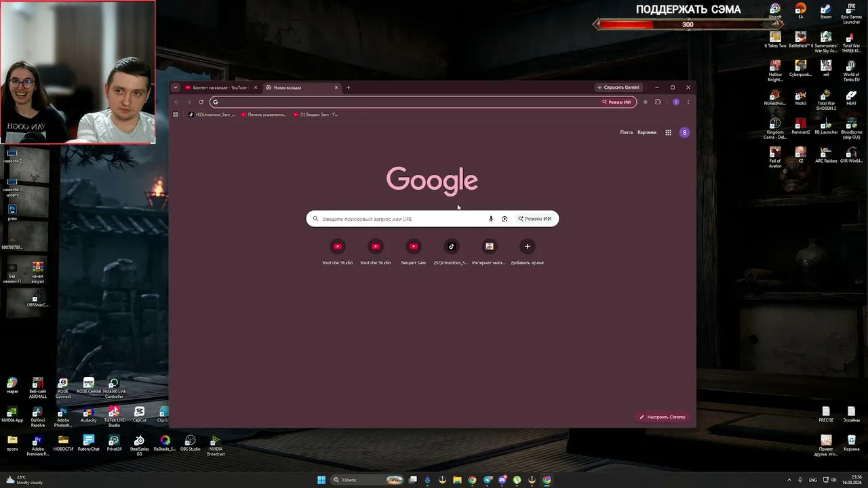Open the bookmarks bar apps grid icon
The image size is (868, 488).
(176, 115)
